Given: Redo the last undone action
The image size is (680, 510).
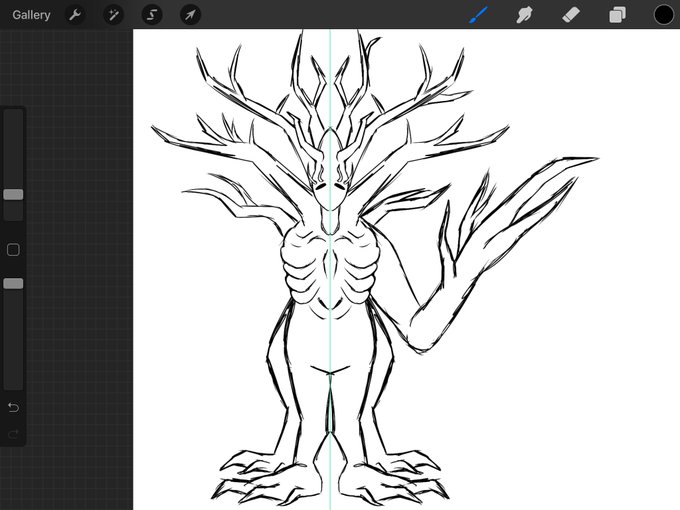Looking at the screenshot, I should (13, 434).
